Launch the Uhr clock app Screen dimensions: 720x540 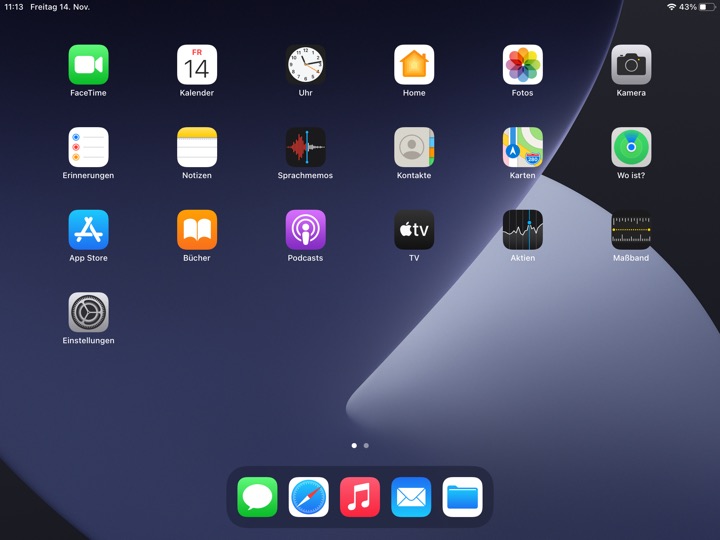click(305, 65)
